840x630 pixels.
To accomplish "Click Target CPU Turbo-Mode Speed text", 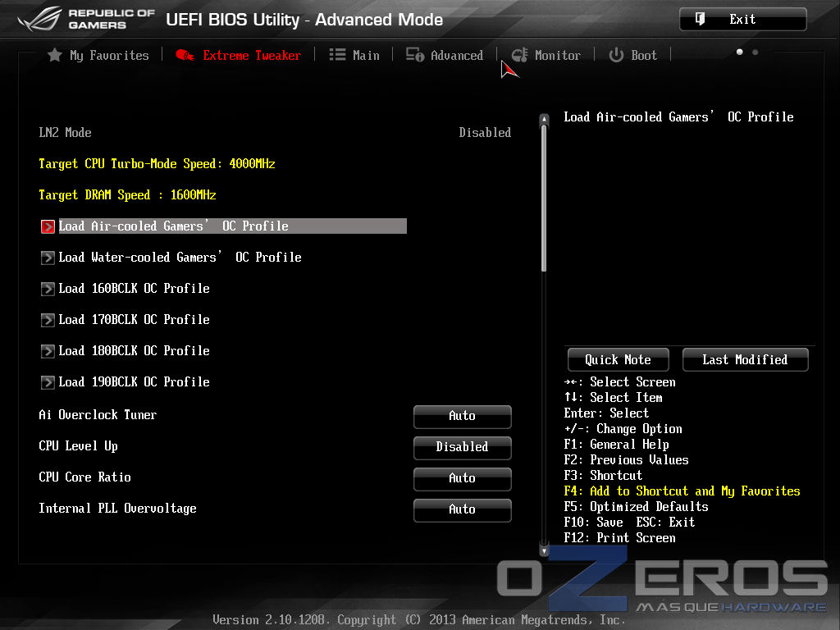I will click(157, 164).
